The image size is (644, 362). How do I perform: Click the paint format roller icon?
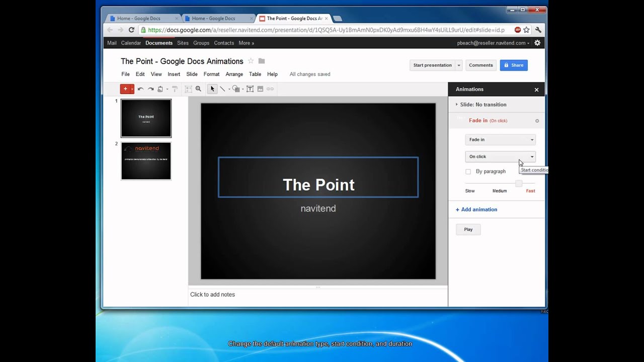175,89
